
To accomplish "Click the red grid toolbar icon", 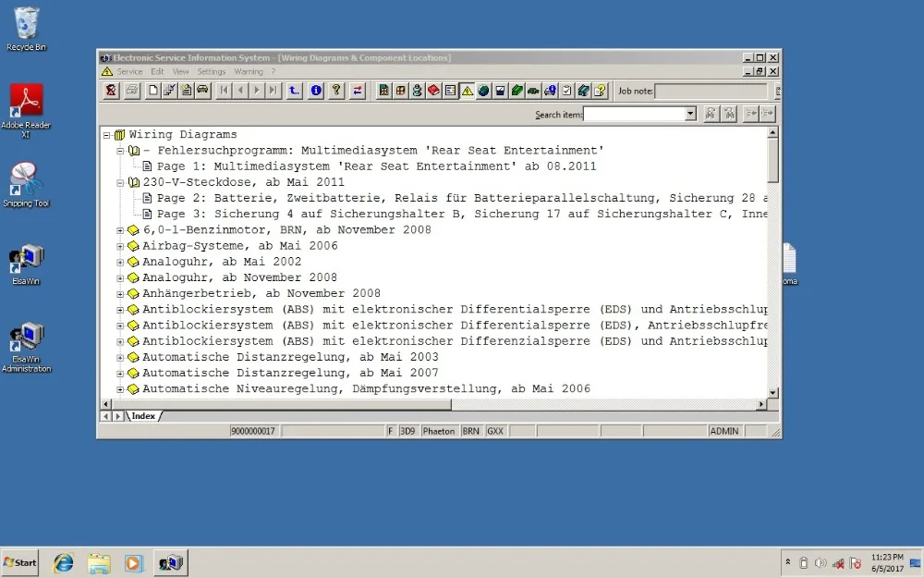I will point(401,91).
